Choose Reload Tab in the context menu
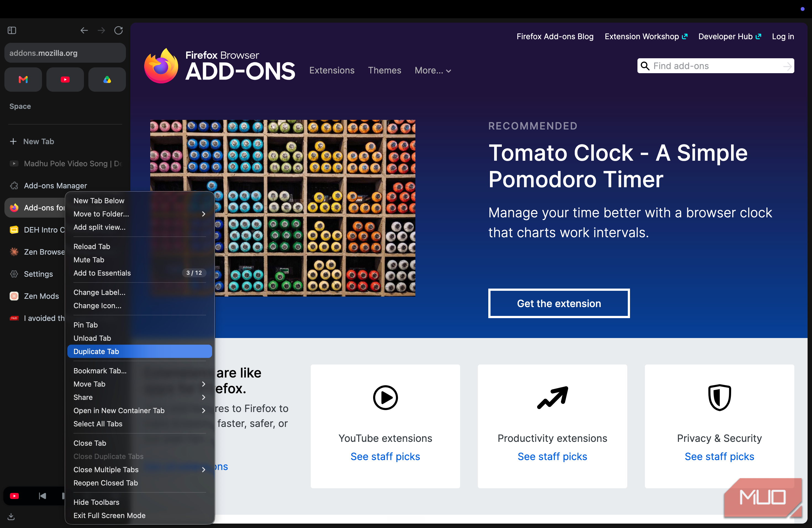Screen dimensions: 812x528 pyautogui.click(x=140, y=247)
